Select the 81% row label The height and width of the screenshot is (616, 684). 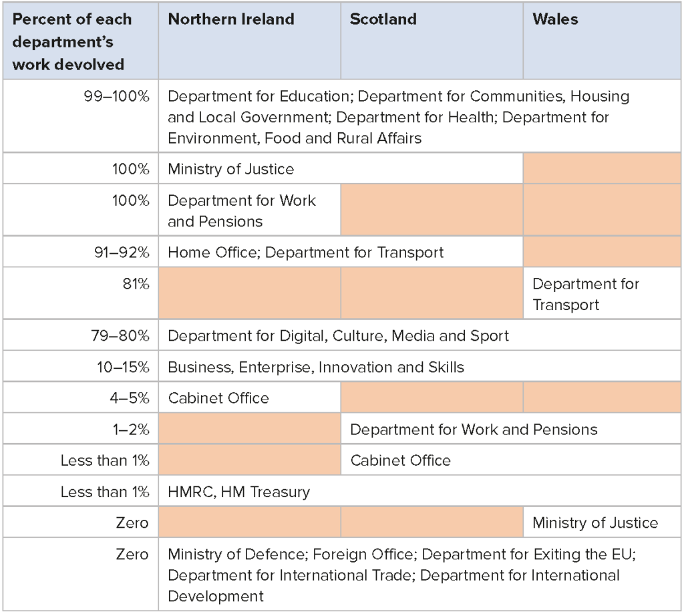[81, 293]
